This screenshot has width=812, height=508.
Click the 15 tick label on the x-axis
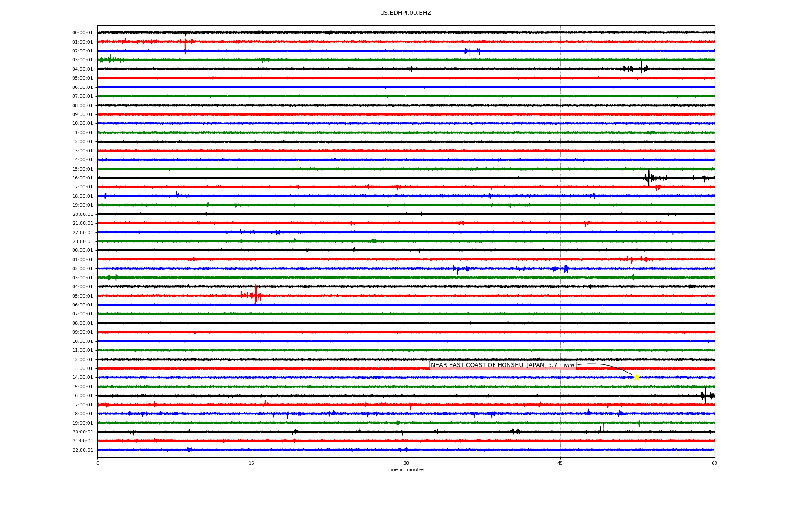252,463
